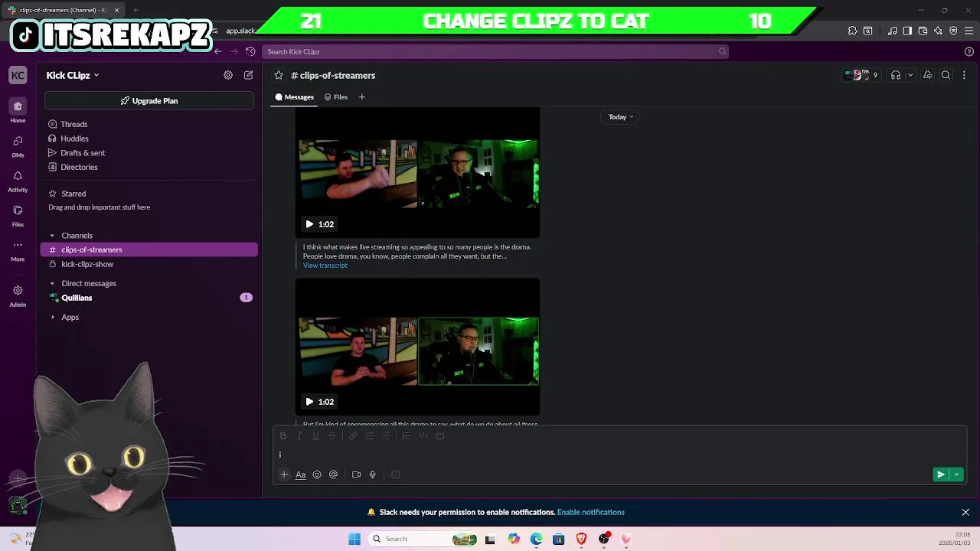The image size is (980, 551).
Task: Apply underline formatting in the message composer
Action: point(315,435)
